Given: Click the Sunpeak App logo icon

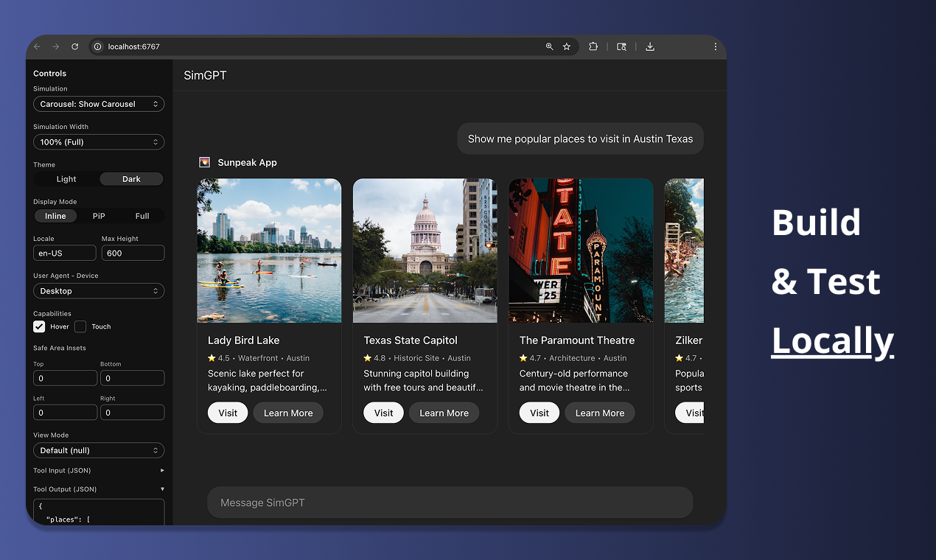Looking at the screenshot, I should click(204, 162).
